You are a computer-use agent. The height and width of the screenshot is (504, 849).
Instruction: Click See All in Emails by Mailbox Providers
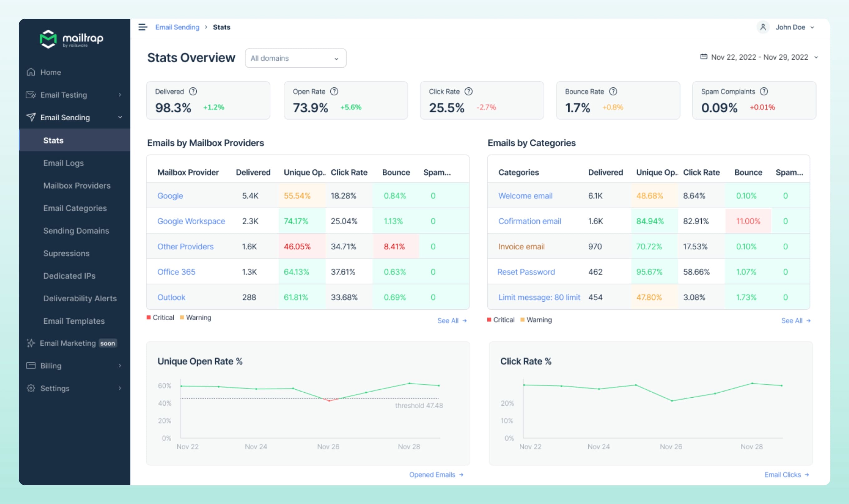tap(449, 320)
